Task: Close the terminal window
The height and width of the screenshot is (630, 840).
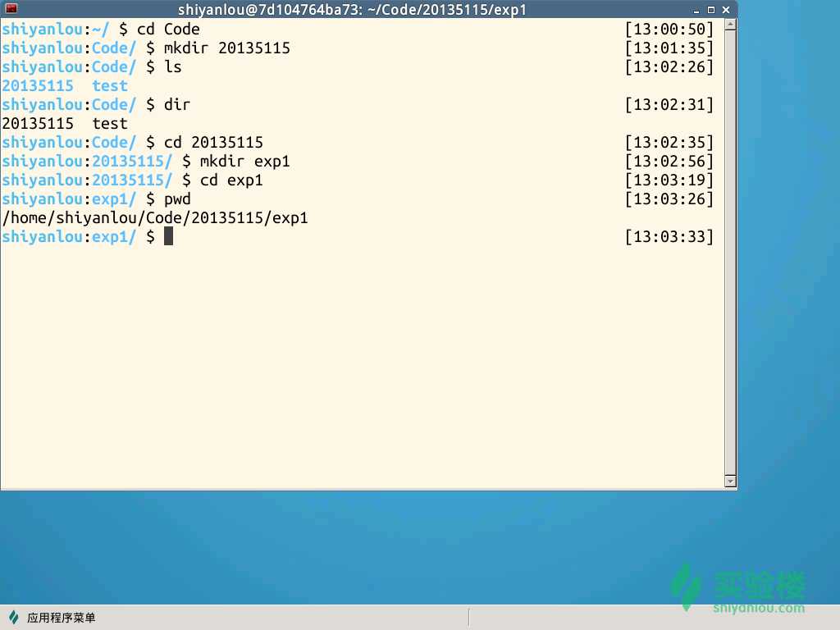Action: (726, 10)
